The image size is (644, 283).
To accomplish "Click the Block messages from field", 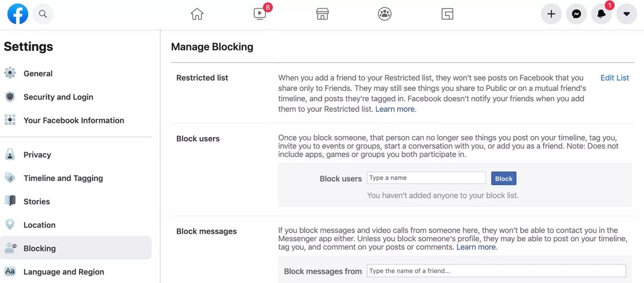I will click(x=496, y=271).
